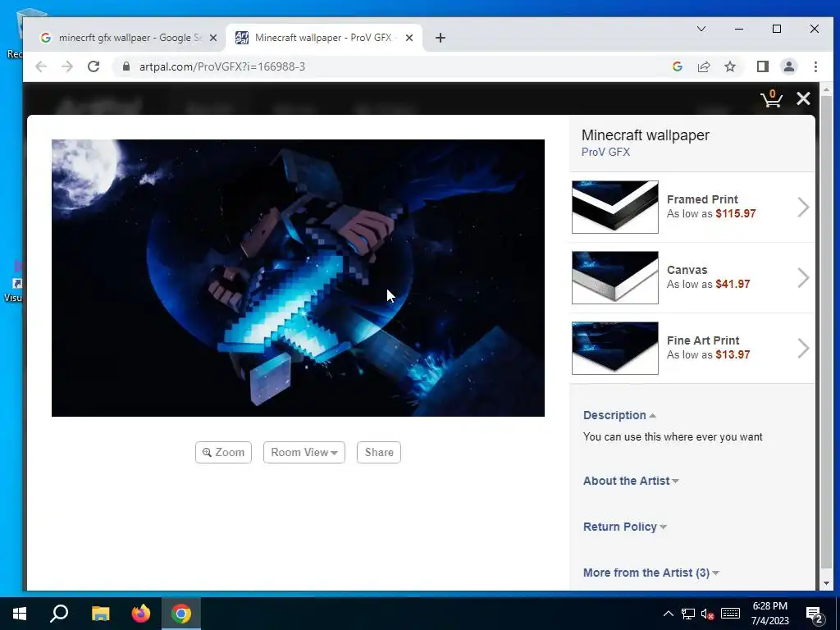Show hidden system tray icons
The height and width of the screenshot is (630, 840).
coord(669,614)
